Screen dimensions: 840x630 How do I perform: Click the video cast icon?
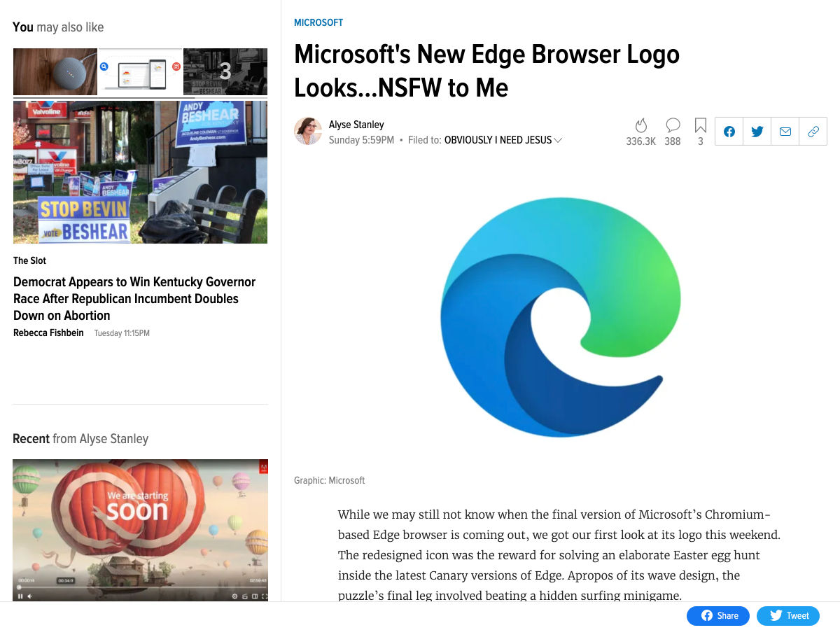point(245,596)
